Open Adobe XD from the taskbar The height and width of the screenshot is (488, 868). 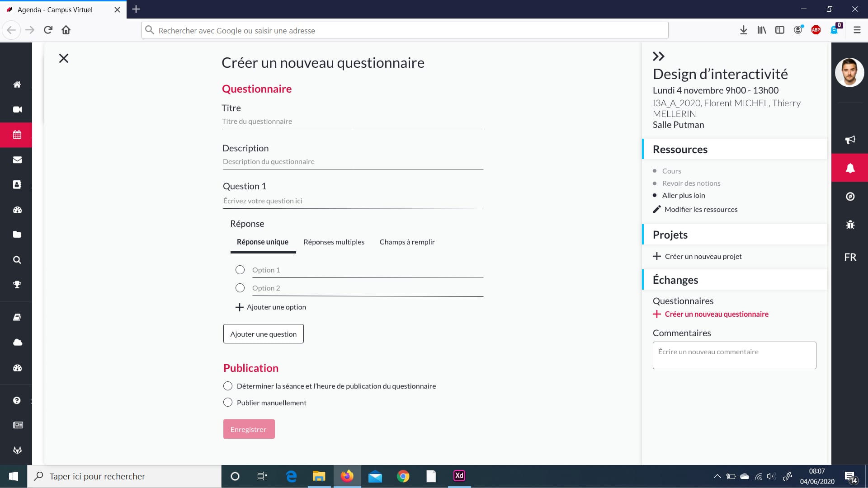[459, 476]
